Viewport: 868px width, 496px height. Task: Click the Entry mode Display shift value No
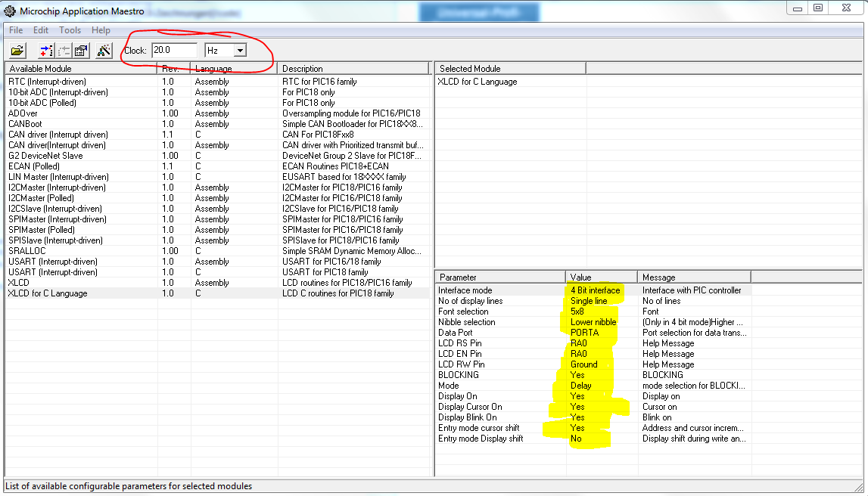tap(576, 438)
